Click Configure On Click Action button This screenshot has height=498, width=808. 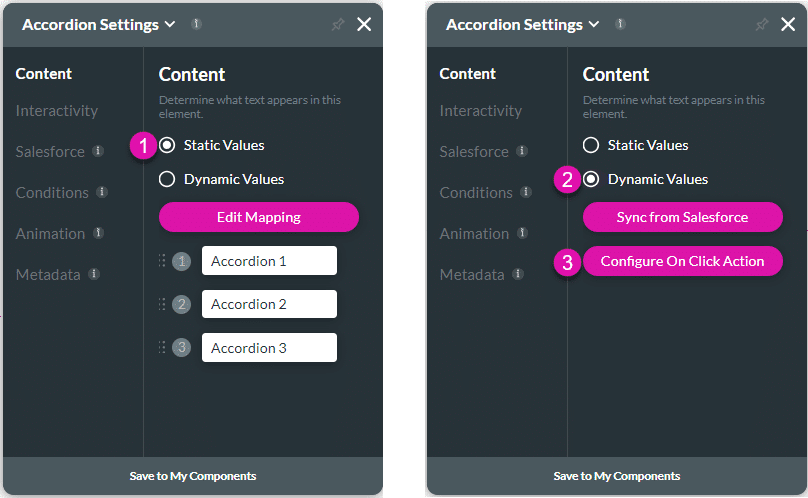[x=682, y=261]
